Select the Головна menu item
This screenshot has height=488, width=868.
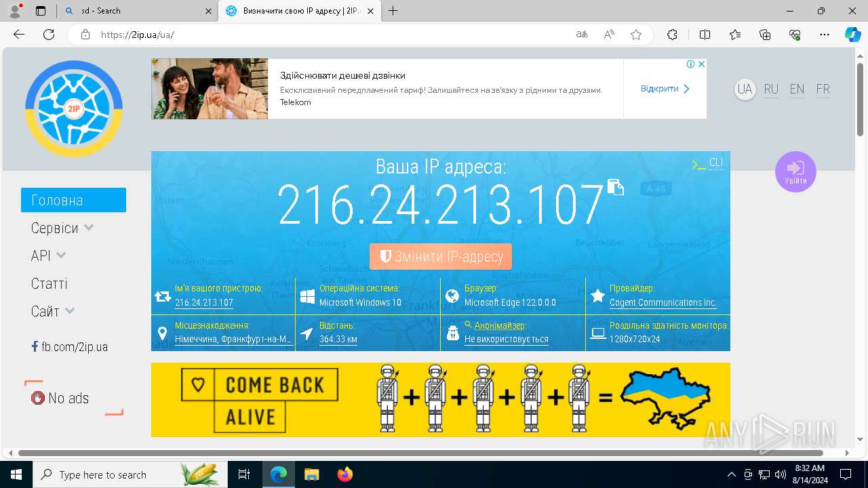(73, 200)
